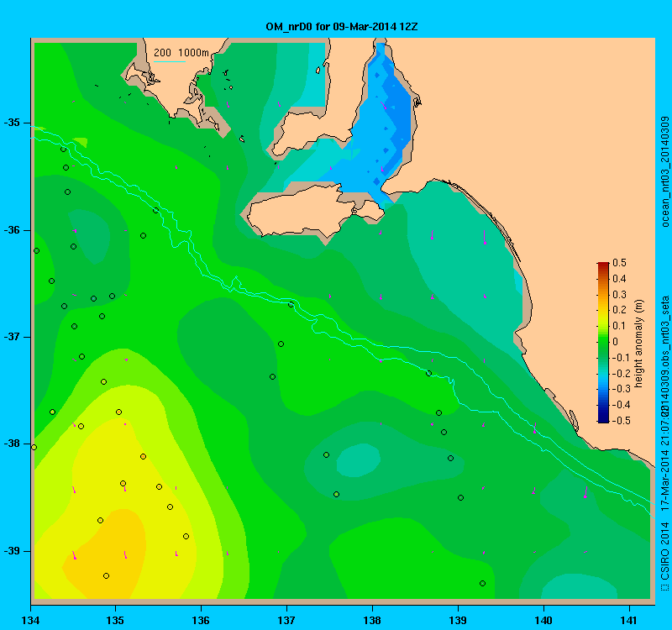Click the 'height anomaly (m)' colorbar title
The image size is (672, 630).
[x=638, y=344]
